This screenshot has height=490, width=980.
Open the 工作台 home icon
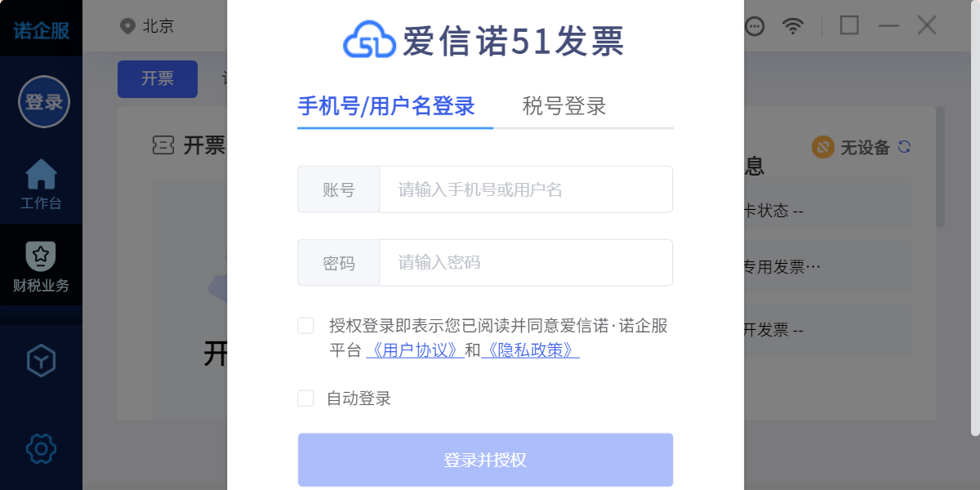click(x=41, y=174)
